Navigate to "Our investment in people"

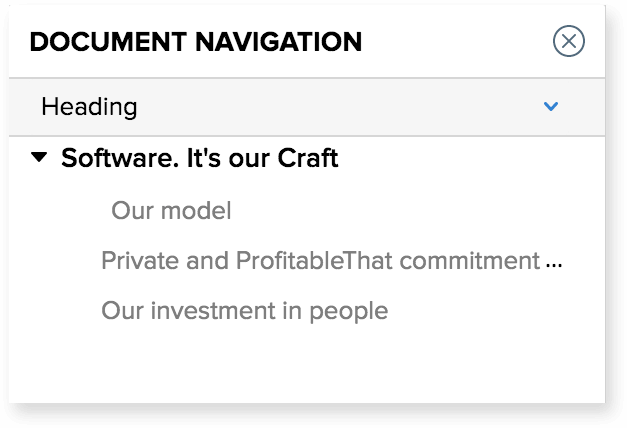(244, 311)
